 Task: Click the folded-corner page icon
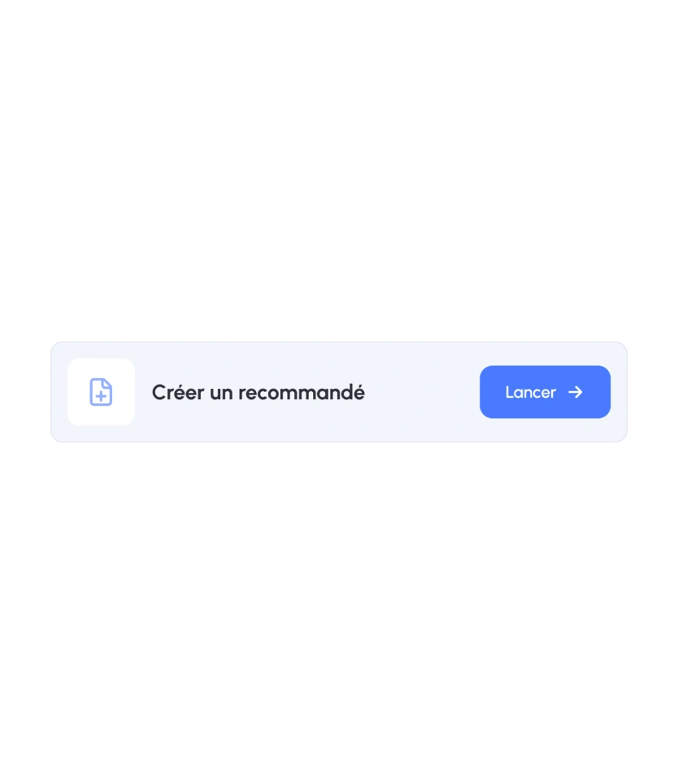pyautogui.click(x=101, y=392)
